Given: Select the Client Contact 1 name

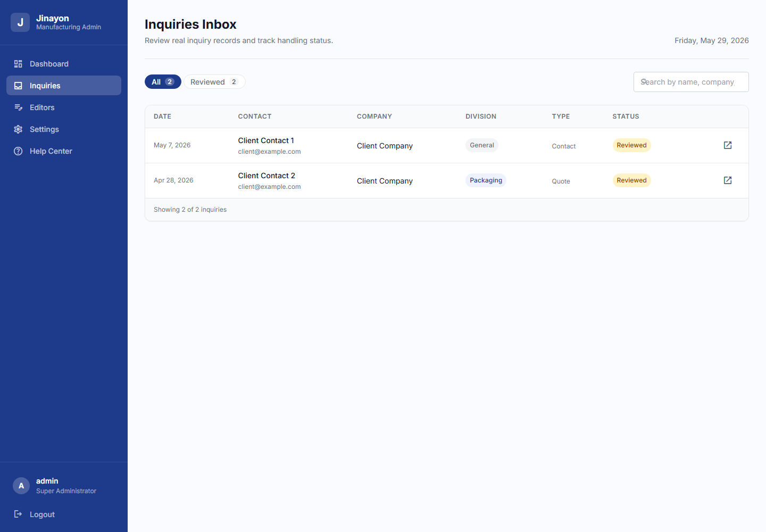Looking at the screenshot, I should pos(266,140).
